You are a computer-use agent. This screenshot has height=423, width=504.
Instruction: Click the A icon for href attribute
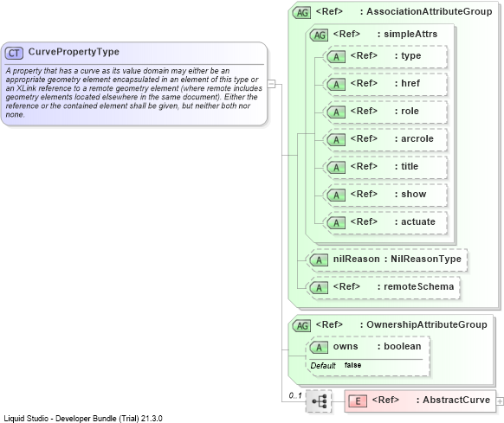pos(336,85)
